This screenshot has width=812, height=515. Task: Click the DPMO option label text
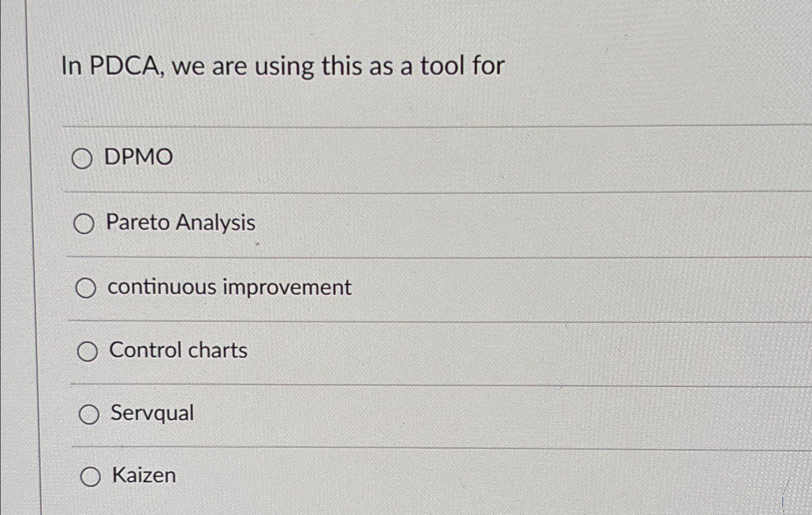click(x=138, y=157)
